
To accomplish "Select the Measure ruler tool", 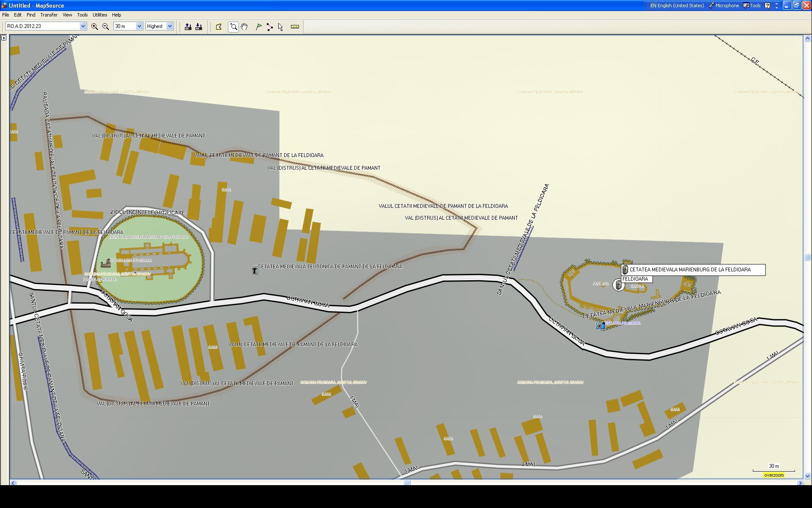I will coord(295,27).
